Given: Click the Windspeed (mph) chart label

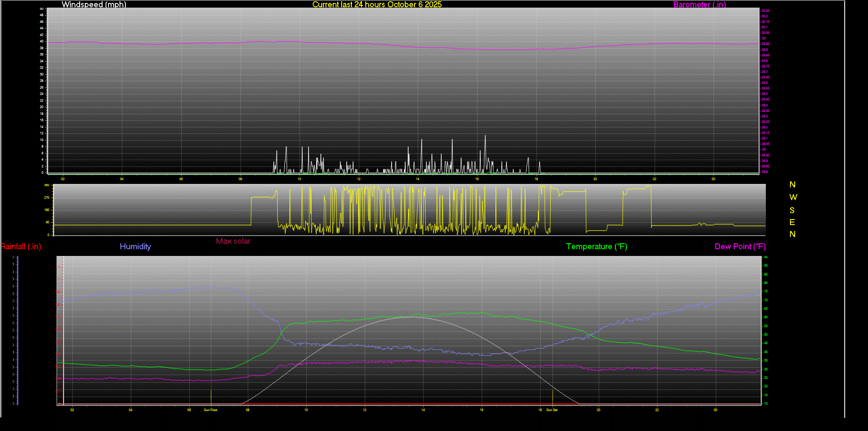Looking at the screenshot, I should [x=94, y=5].
